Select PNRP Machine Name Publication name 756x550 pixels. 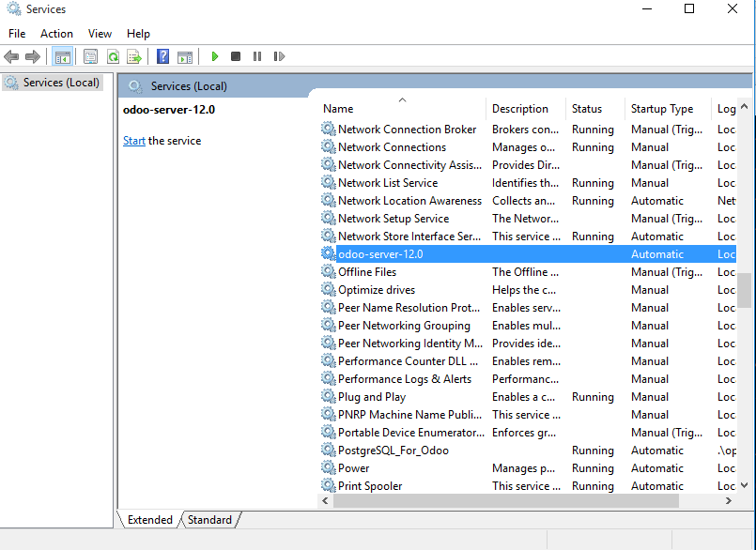coord(409,415)
